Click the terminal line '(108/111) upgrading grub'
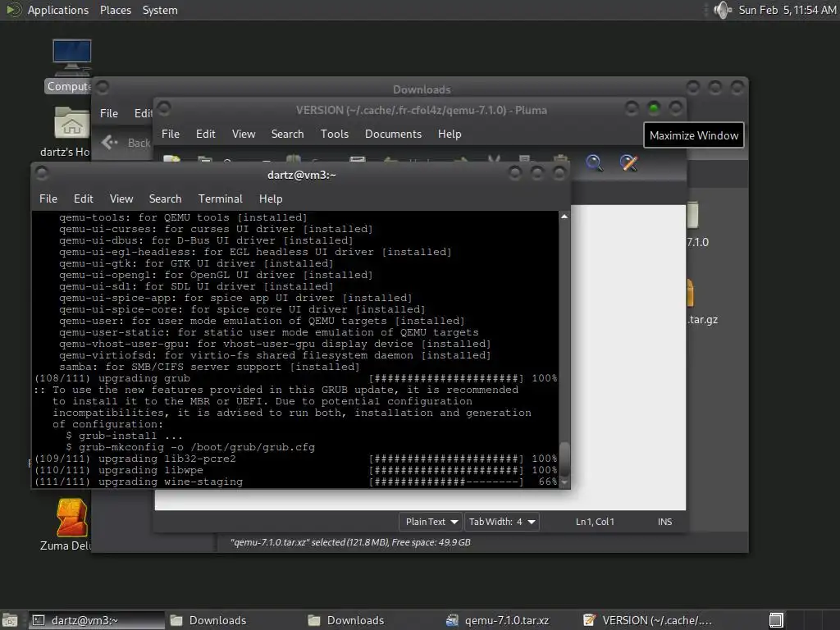This screenshot has height=630, width=840. pyautogui.click(x=112, y=378)
